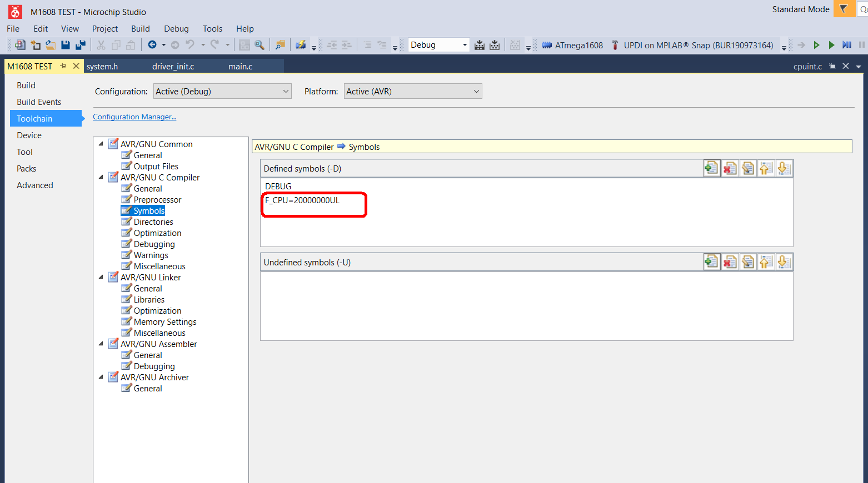Open the Tools menu
868x483 pixels.
click(x=212, y=29)
